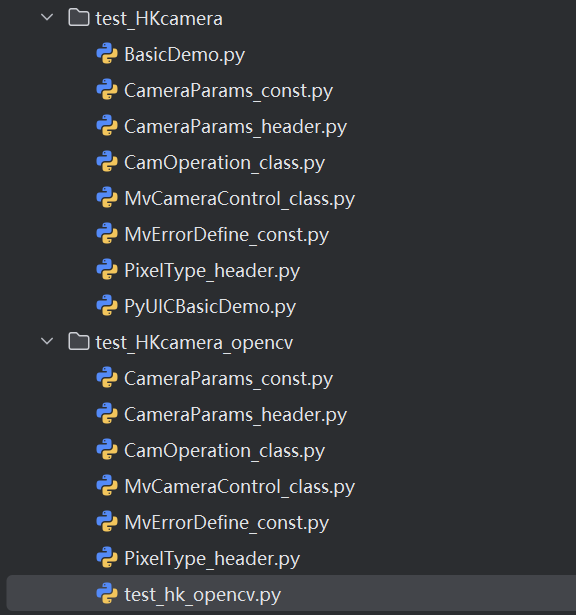Open MvCameraControl_class.py under test_HKcamera_opencv

click(x=239, y=487)
